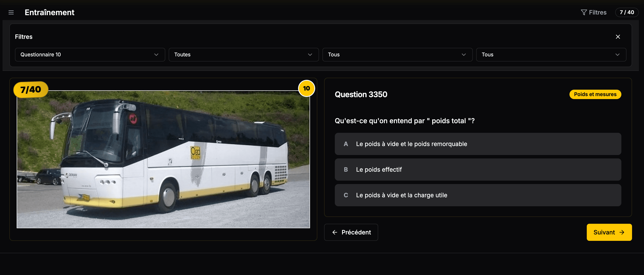Open the first Tous dropdown
Viewport: 644px width, 275px height.
(x=397, y=54)
